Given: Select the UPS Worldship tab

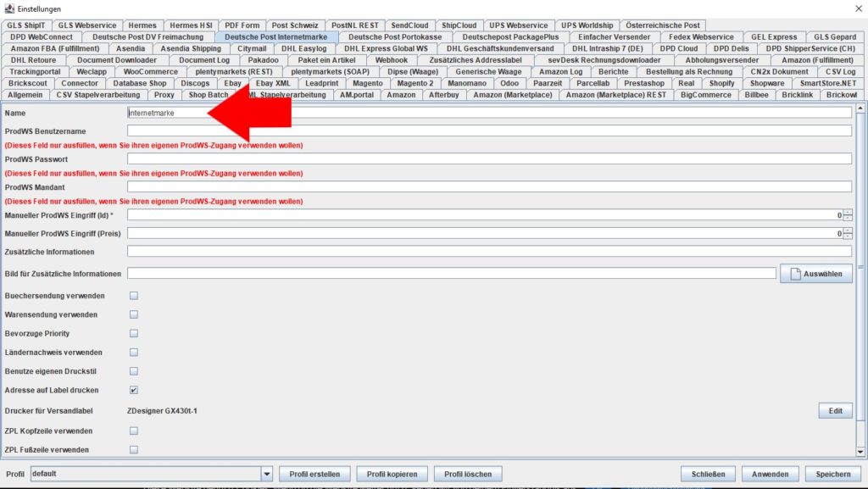Looking at the screenshot, I should (x=587, y=25).
